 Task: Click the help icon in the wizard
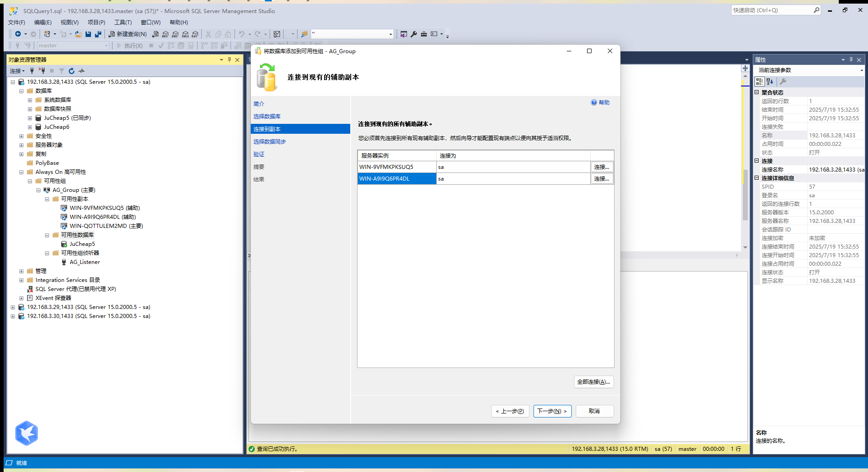594,102
